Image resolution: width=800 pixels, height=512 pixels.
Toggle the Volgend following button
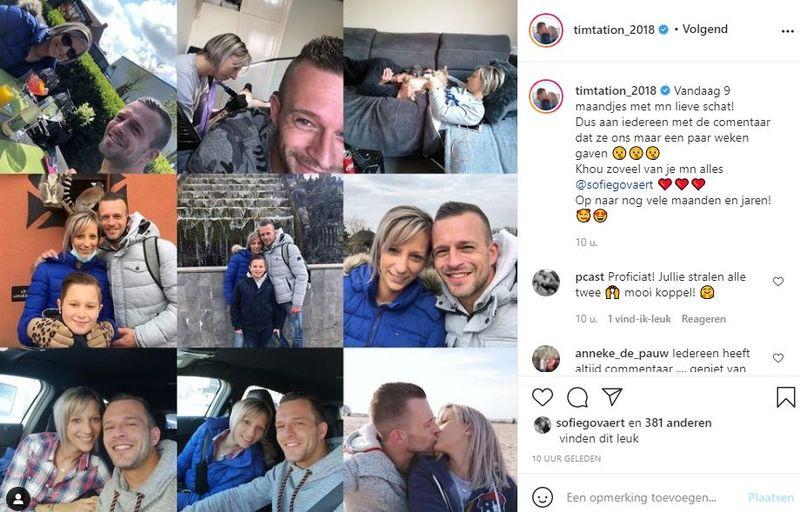coord(705,29)
